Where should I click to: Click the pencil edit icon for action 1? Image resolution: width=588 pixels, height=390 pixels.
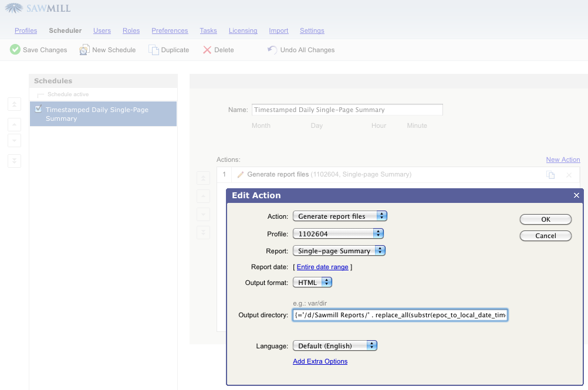[x=241, y=175]
